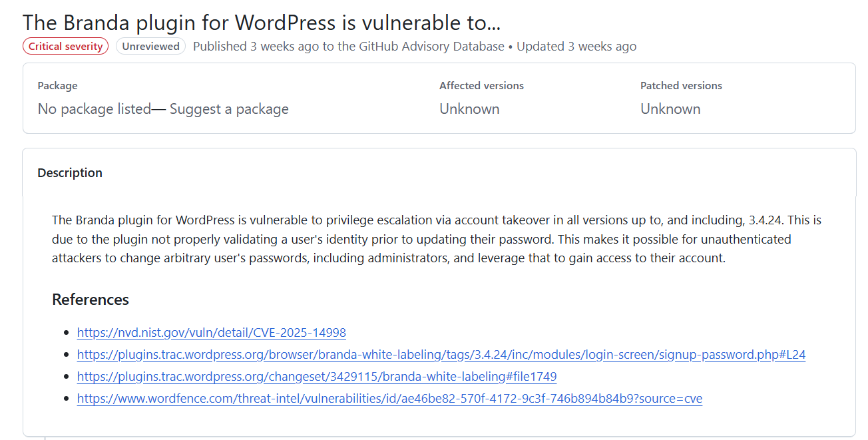This screenshot has width=868, height=440.
Task: Click the Affected versions label
Action: 481,86
